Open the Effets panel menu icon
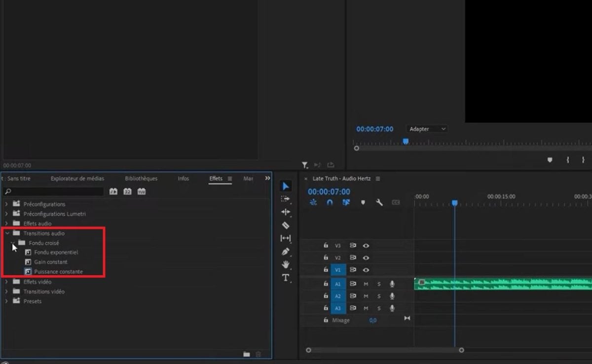 point(230,179)
